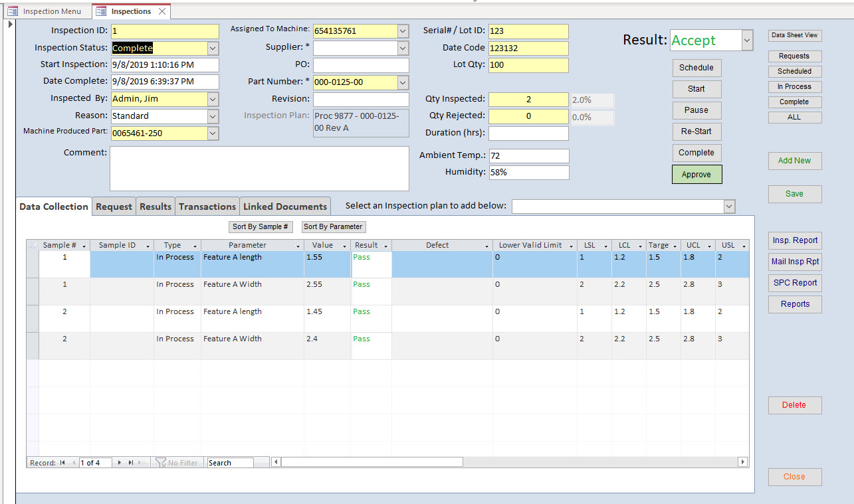Viewport: 854px width, 504px height.
Task: Click the No Filter funnel icon
Action: point(161,463)
